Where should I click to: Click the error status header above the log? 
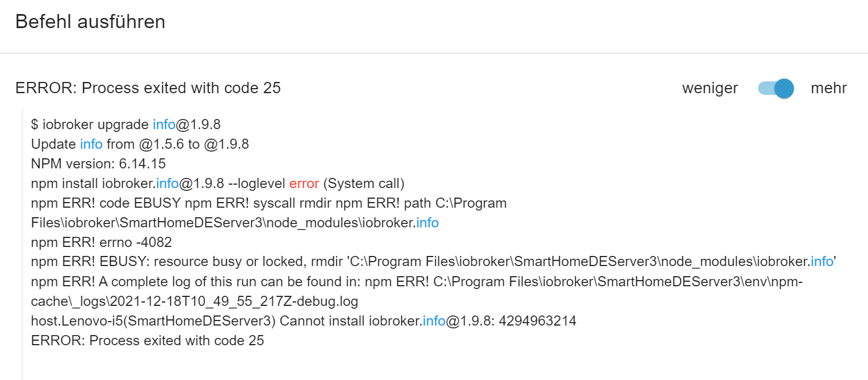148,88
